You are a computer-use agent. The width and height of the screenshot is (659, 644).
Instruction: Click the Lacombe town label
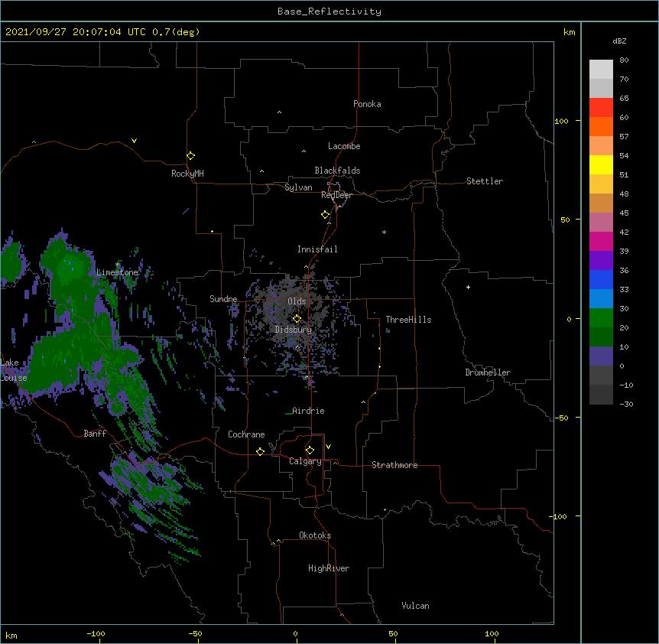pyautogui.click(x=344, y=146)
